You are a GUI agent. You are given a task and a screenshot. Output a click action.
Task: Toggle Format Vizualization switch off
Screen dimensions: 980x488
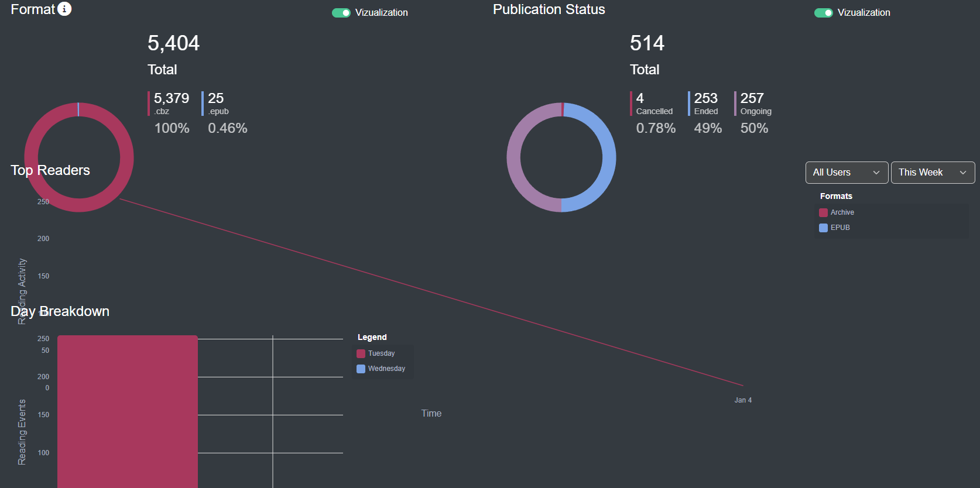click(341, 13)
